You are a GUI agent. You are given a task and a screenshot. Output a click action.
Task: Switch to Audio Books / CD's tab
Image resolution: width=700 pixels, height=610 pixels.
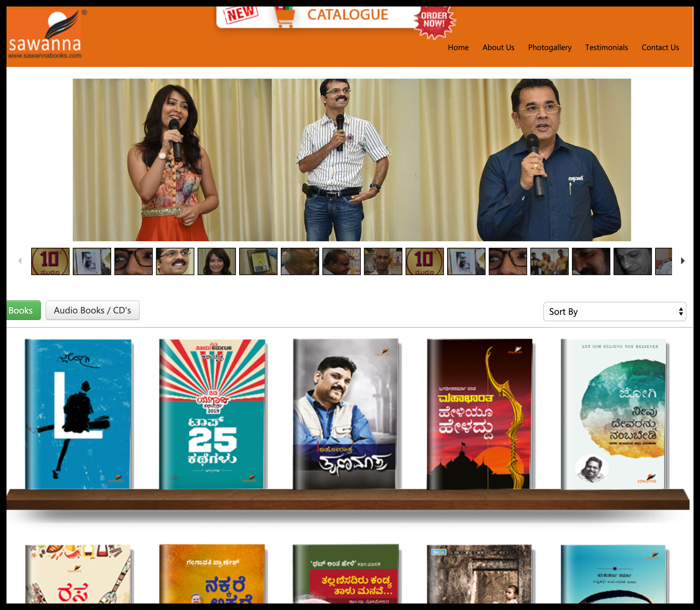(92, 310)
